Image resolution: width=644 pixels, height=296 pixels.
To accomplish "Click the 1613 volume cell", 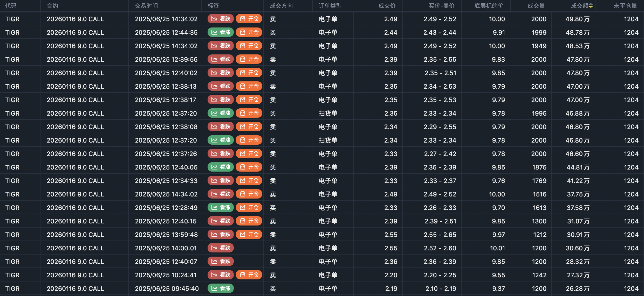I will click(540, 208).
